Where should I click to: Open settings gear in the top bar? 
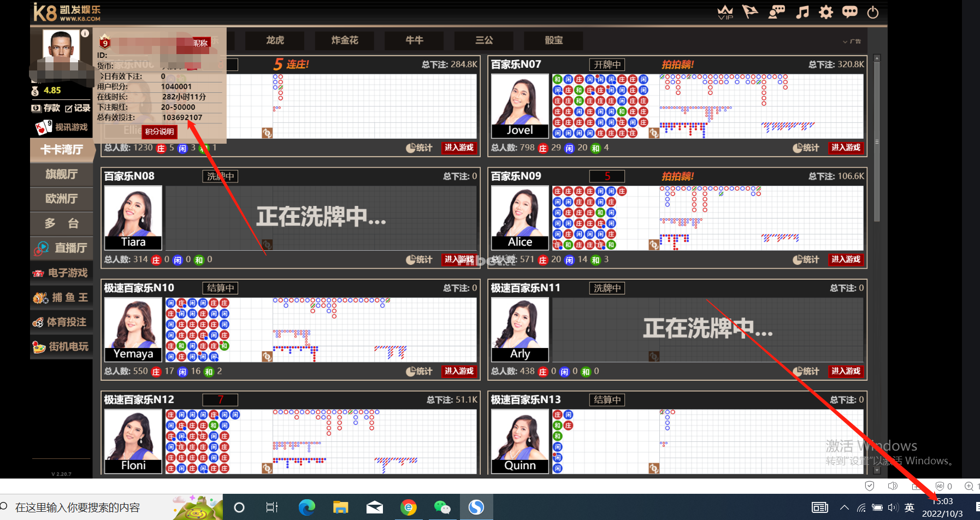[x=826, y=12]
